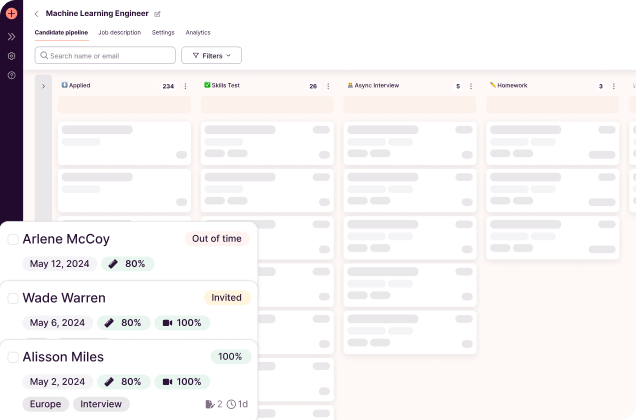Click Skills Test count 26
The width and height of the screenshot is (636, 420).
coord(313,86)
